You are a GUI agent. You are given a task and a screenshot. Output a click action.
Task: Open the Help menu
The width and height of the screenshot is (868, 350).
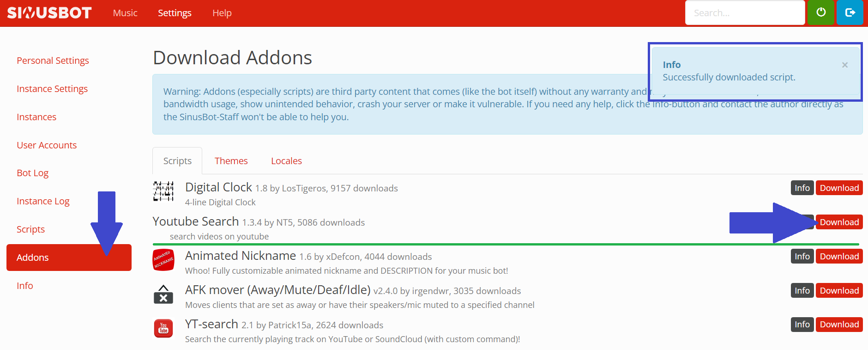[222, 12]
